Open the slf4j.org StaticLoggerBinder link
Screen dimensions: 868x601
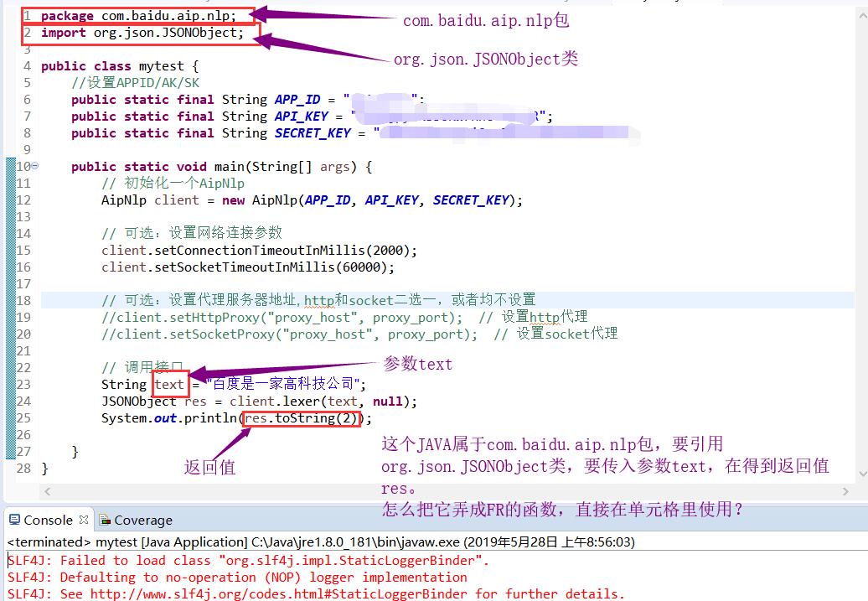278,593
